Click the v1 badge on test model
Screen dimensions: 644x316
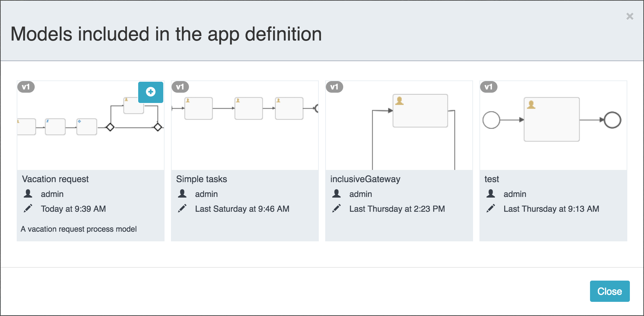489,87
